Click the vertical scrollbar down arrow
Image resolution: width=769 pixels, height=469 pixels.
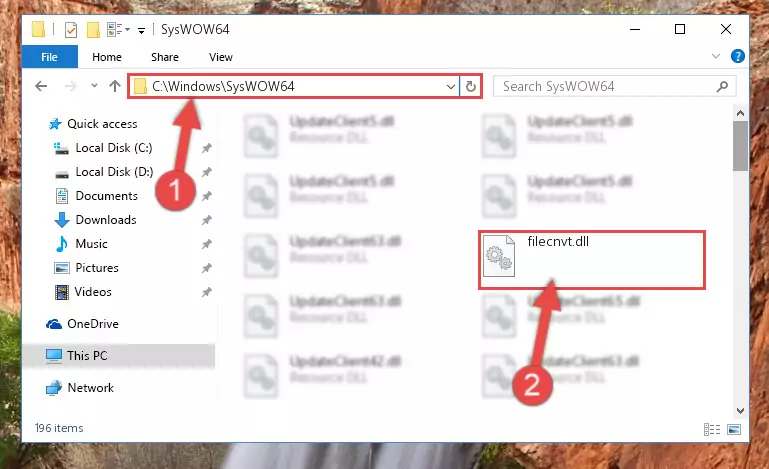(740, 411)
